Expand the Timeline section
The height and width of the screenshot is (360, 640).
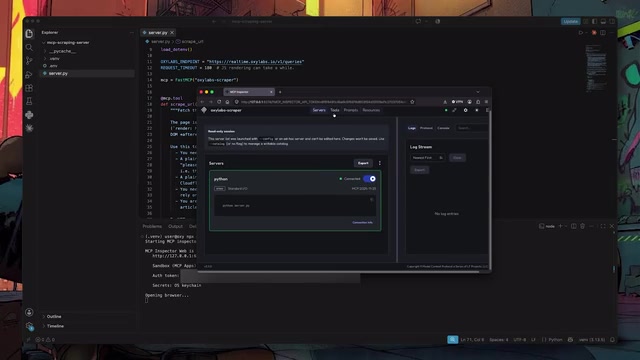pos(55,326)
